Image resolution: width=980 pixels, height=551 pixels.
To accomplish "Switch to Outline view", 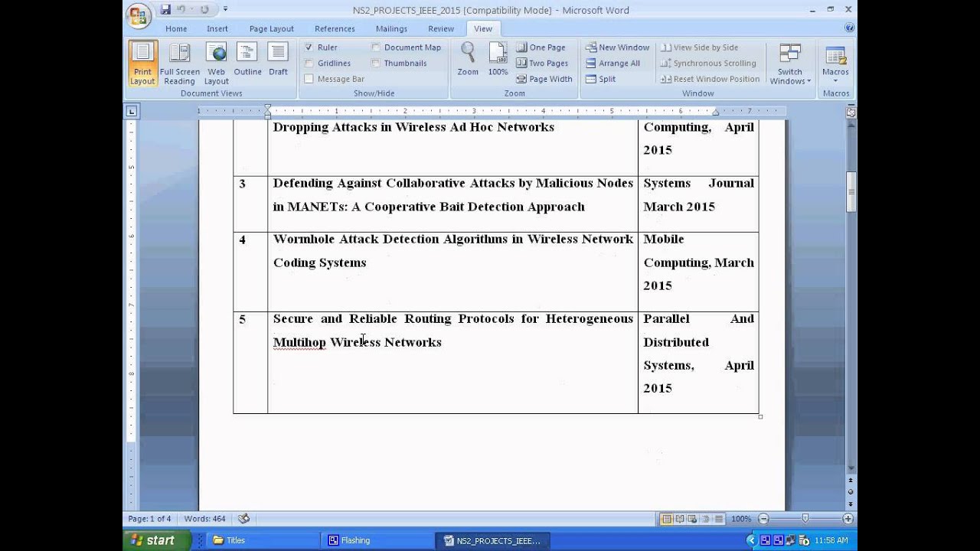I will [247, 60].
